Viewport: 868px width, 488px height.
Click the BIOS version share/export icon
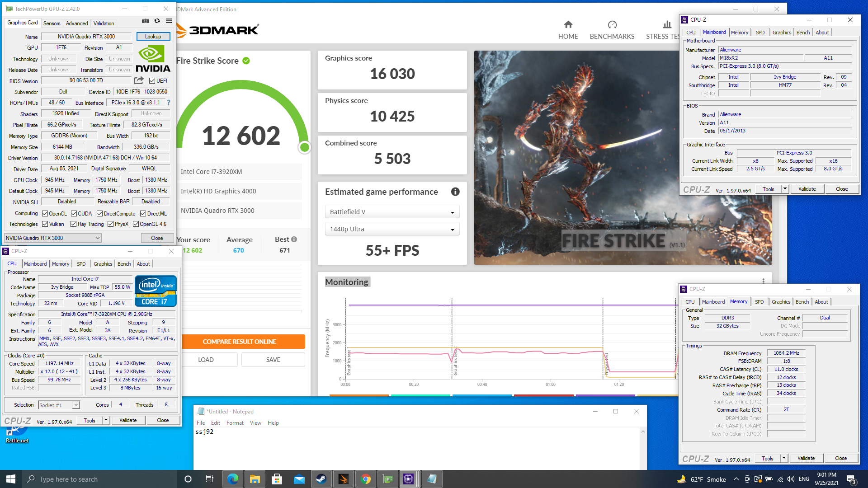[139, 80]
